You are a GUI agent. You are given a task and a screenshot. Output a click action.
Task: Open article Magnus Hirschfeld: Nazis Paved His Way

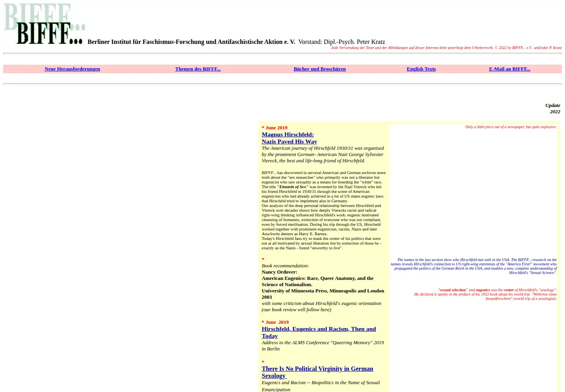289,138
